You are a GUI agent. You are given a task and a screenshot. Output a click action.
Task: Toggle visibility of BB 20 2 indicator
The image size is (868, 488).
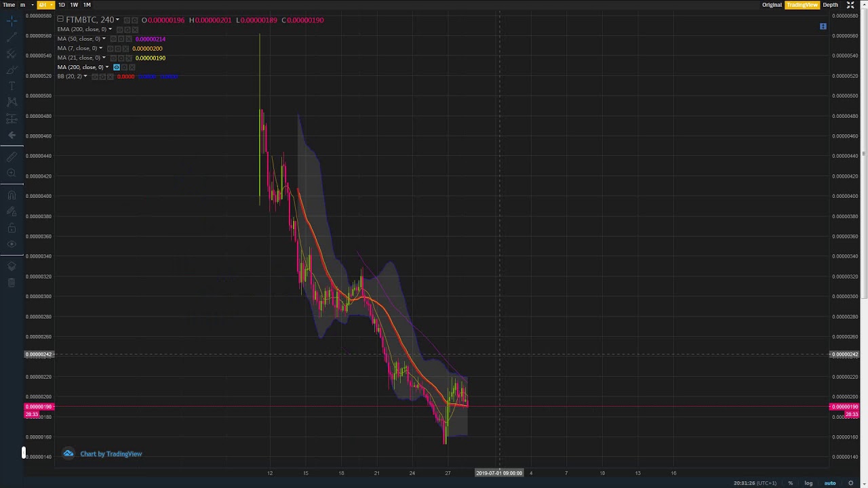tap(95, 77)
